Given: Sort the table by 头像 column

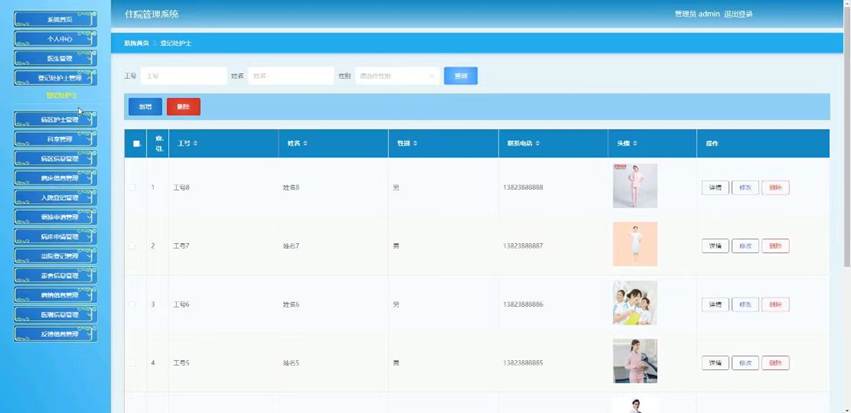Looking at the screenshot, I should (x=634, y=143).
